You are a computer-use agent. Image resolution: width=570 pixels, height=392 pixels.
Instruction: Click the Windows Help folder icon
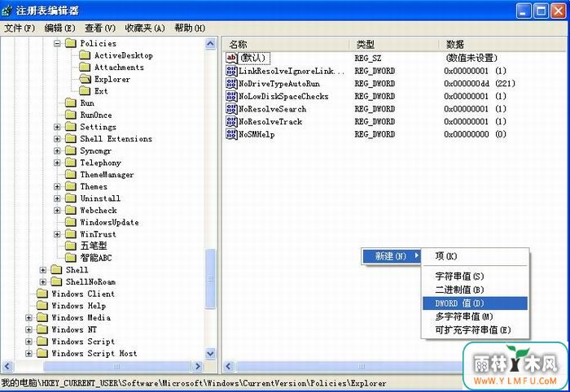42,306
